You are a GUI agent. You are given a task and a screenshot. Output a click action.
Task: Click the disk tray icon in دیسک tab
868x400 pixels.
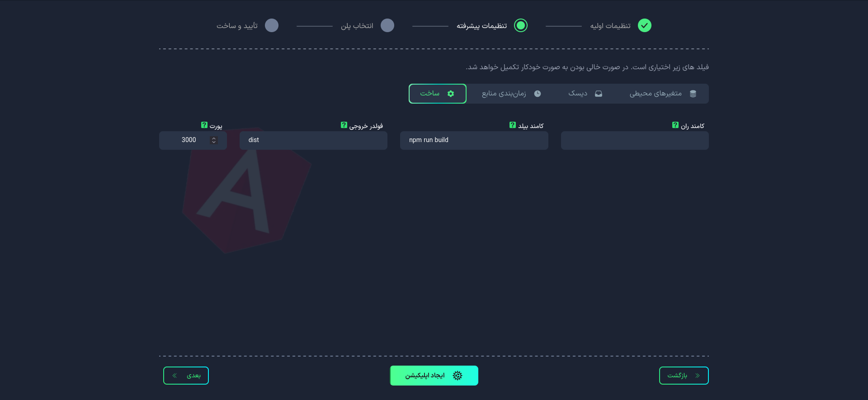(598, 94)
